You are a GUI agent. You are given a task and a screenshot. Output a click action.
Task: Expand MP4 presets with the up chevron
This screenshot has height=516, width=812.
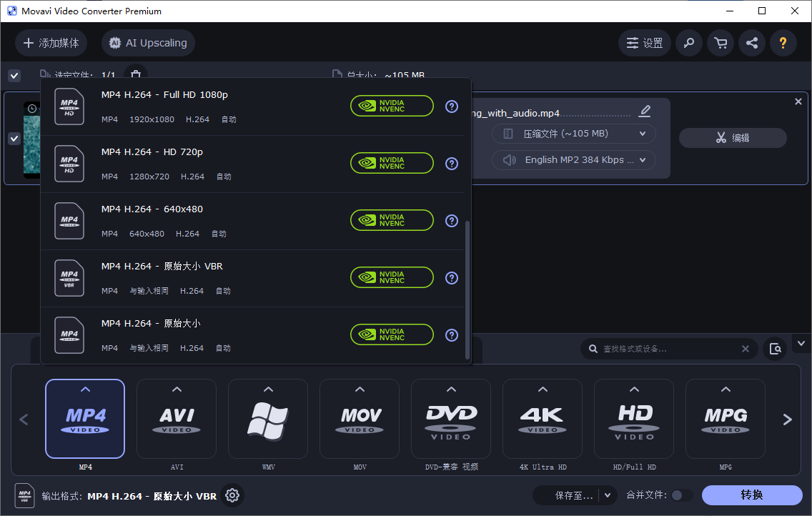86,390
